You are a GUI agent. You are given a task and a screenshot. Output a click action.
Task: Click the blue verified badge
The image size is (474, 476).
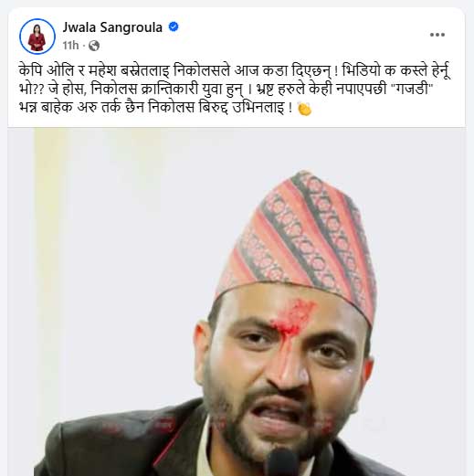[x=174, y=26]
